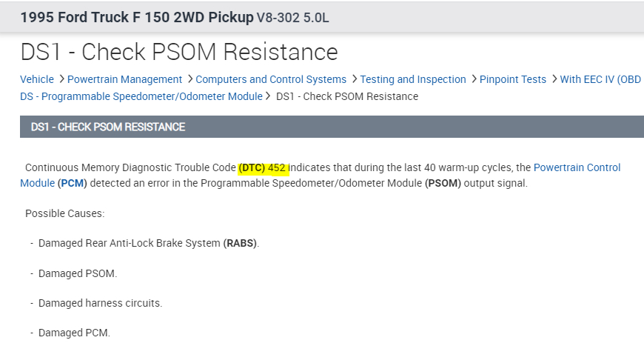
Task: Click the chevron after Testing and Inspection
Action: point(474,79)
